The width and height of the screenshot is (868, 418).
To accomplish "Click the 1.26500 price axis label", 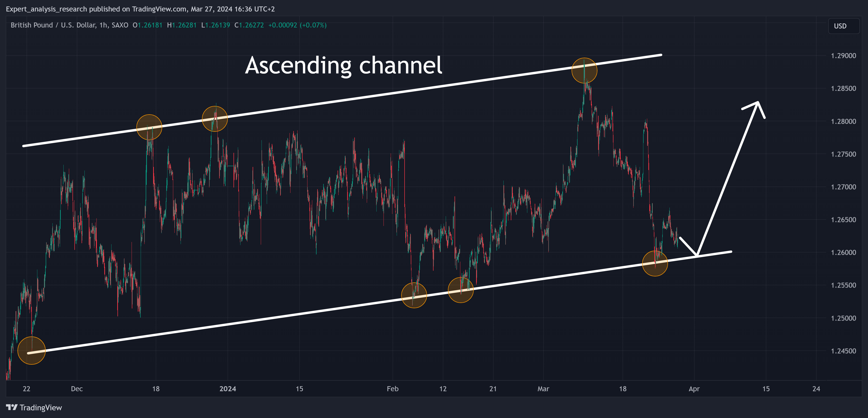I will coord(843,220).
